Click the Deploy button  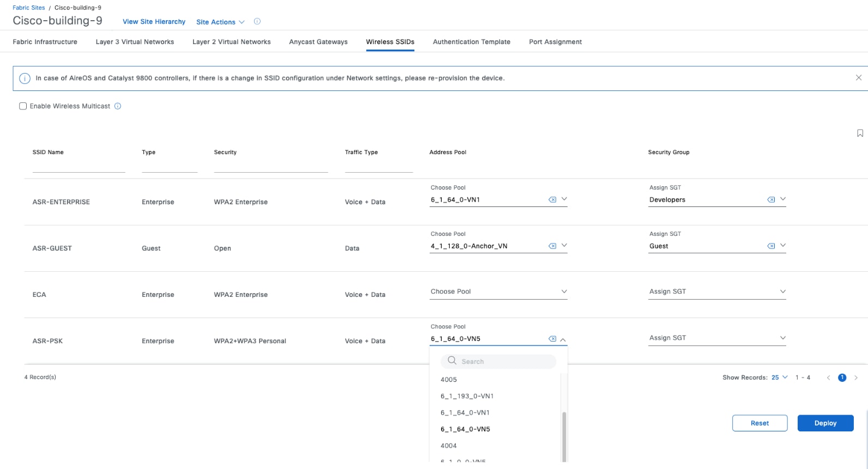(x=825, y=423)
